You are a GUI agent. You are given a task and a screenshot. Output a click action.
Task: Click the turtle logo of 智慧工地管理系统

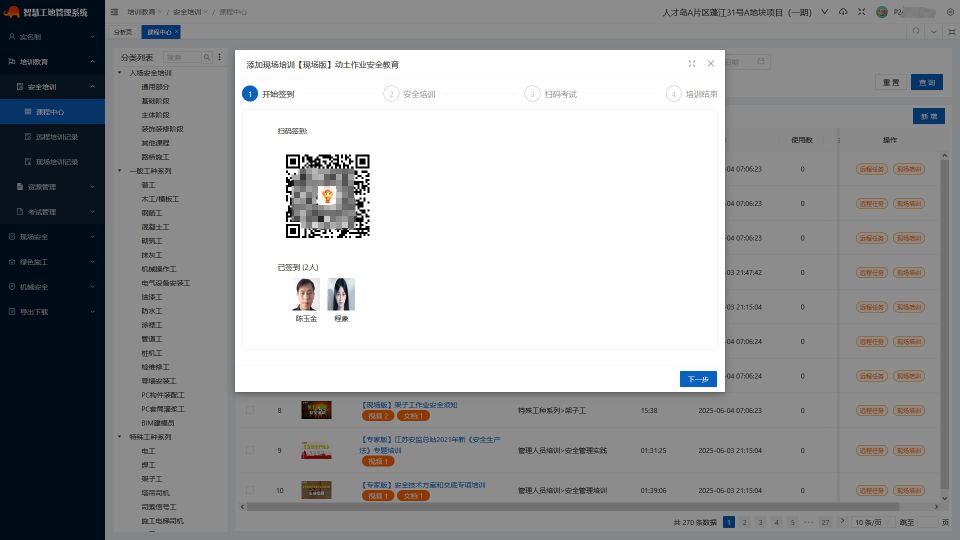click(12, 12)
